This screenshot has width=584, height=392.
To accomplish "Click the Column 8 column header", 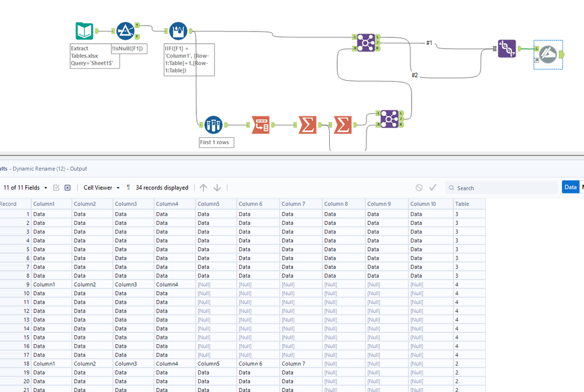I will click(x=344, y=204).
